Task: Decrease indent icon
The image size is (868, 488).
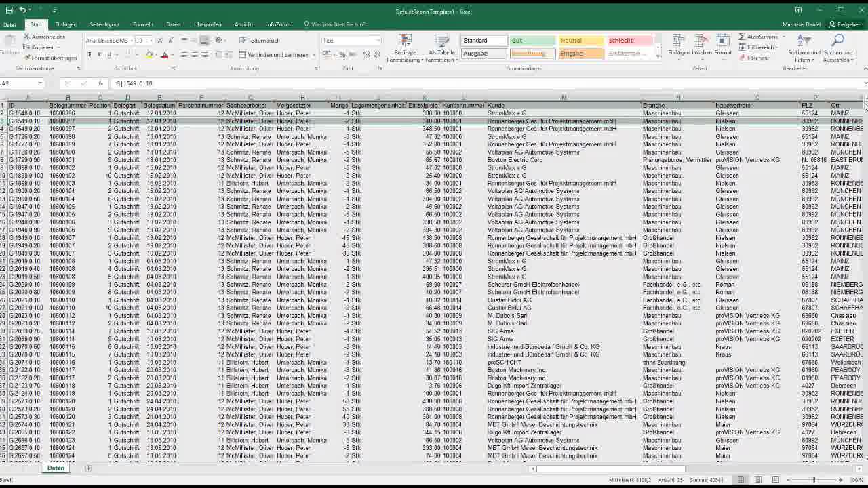Action: [x=218, y=54]
